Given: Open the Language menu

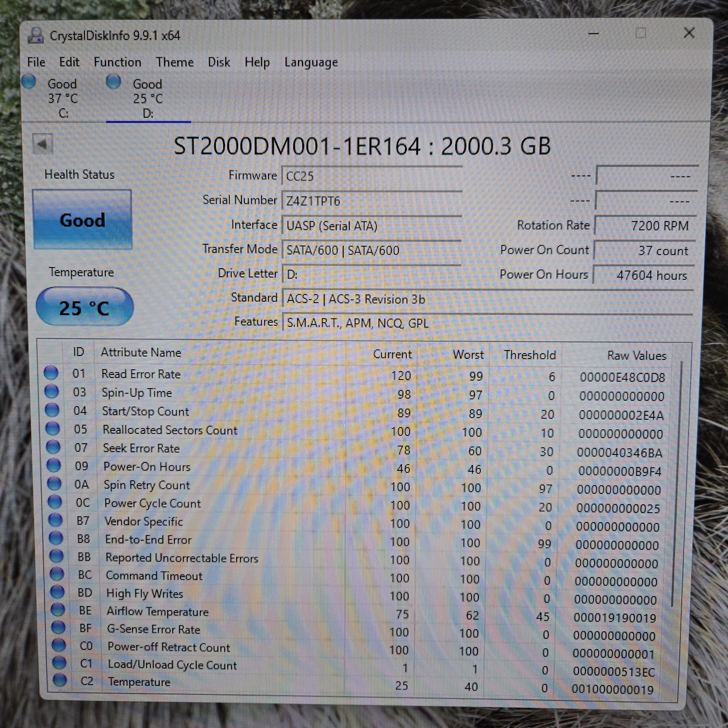Looking at the screenshot, I should tap(311, 63).
